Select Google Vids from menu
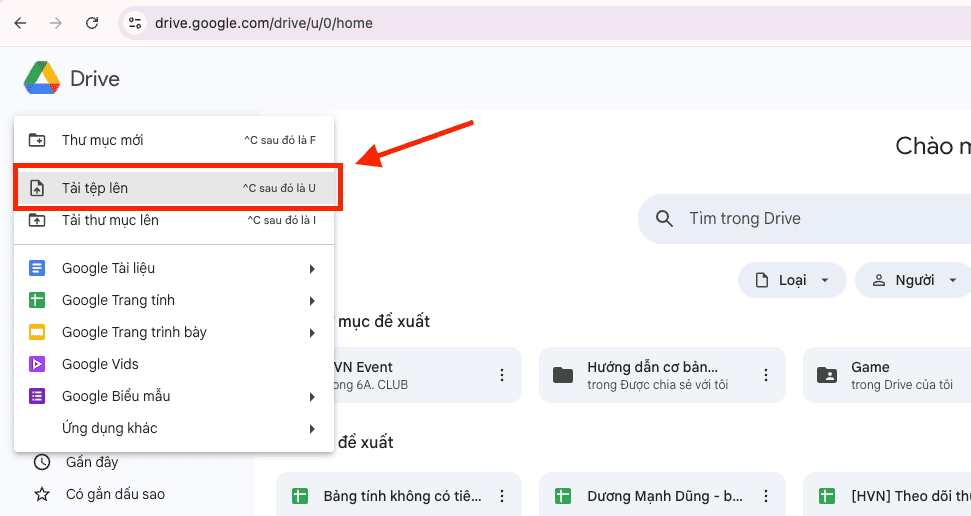Image resolution: width=971 pixels, height=516 pixels. [174, 364]
